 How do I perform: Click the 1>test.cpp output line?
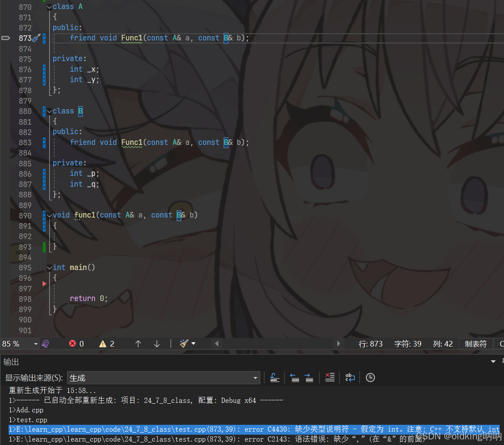pos(28,420)
